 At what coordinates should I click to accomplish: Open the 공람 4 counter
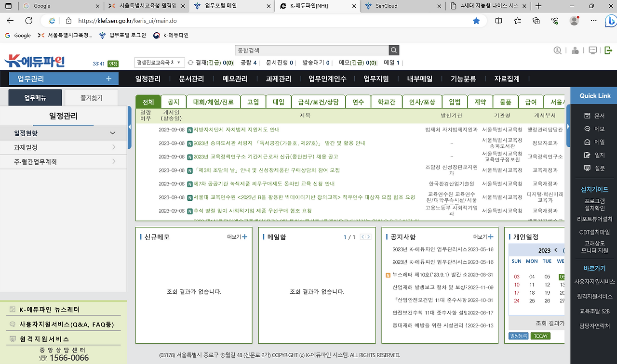click(248, 63)
